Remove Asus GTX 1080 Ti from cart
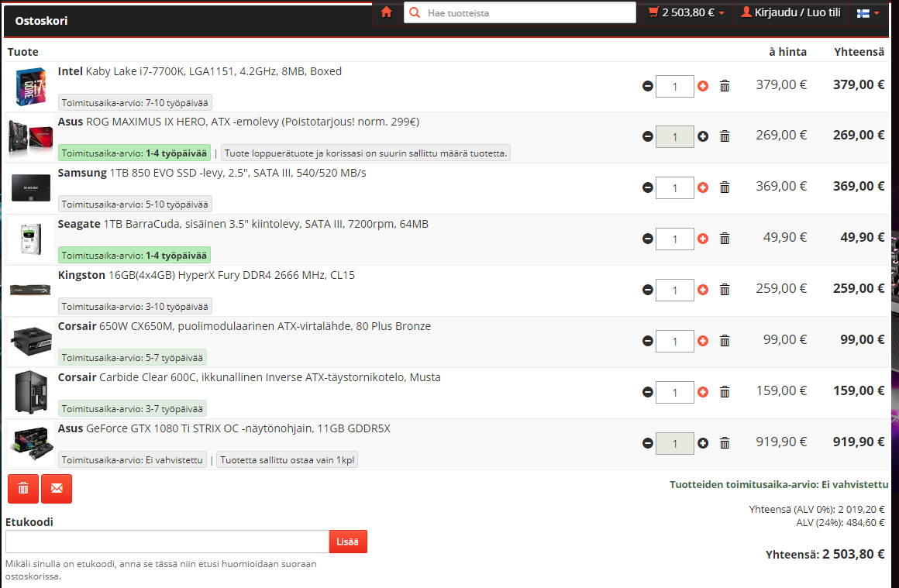The width and height of the screenshot is (899, 588). tap(725, 443)
